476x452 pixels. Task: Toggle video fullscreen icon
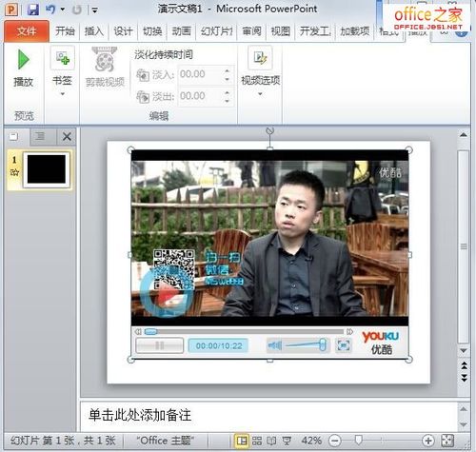tap(344, 345)
